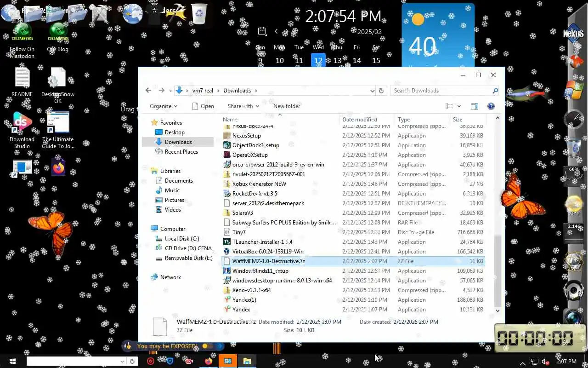Click the blue shield taskbar icon
The image size is (588, 368).
tap(170, 361)
